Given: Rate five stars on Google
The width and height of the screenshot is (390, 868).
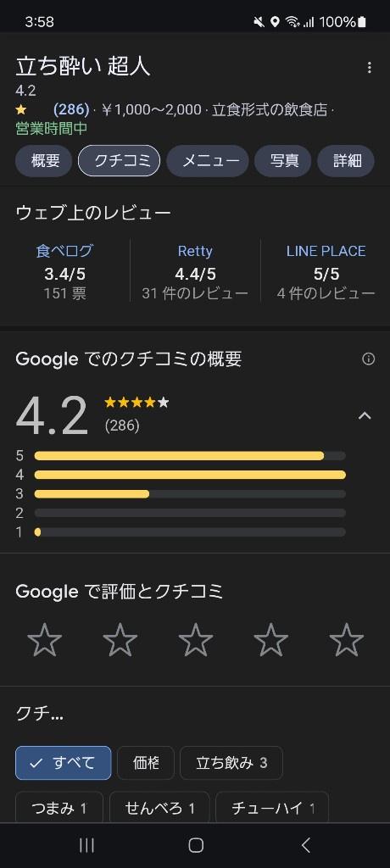Looking at the screenshot, I should pyautogui.click(x=346, y=639).
